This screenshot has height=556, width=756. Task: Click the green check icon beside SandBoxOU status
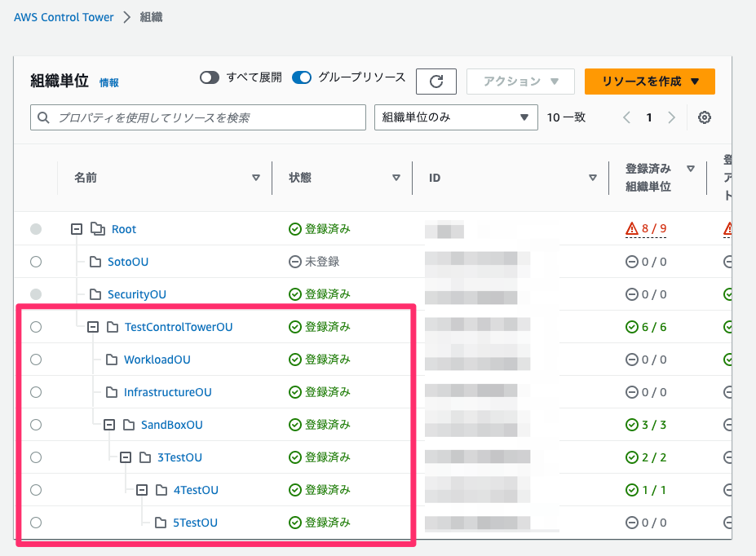[295, 425]
